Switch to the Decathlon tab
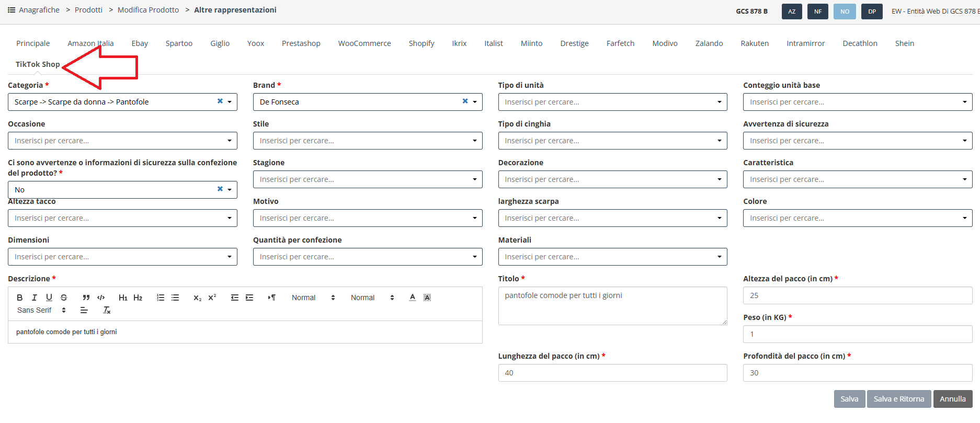980x423 pixels. click(860, 43)
